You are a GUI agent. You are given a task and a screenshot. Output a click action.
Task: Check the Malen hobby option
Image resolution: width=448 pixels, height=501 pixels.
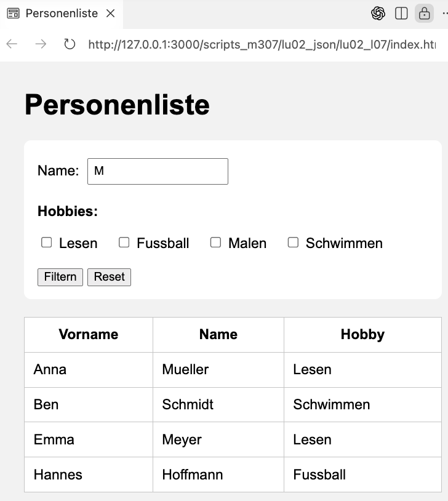[215, 242]
